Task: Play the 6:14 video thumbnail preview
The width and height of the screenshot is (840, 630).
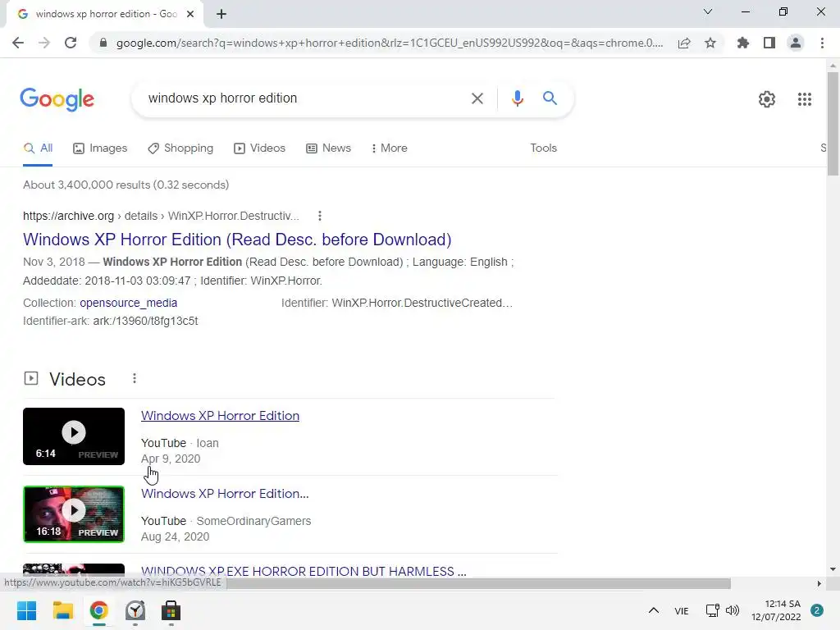Action: (74, 436)
